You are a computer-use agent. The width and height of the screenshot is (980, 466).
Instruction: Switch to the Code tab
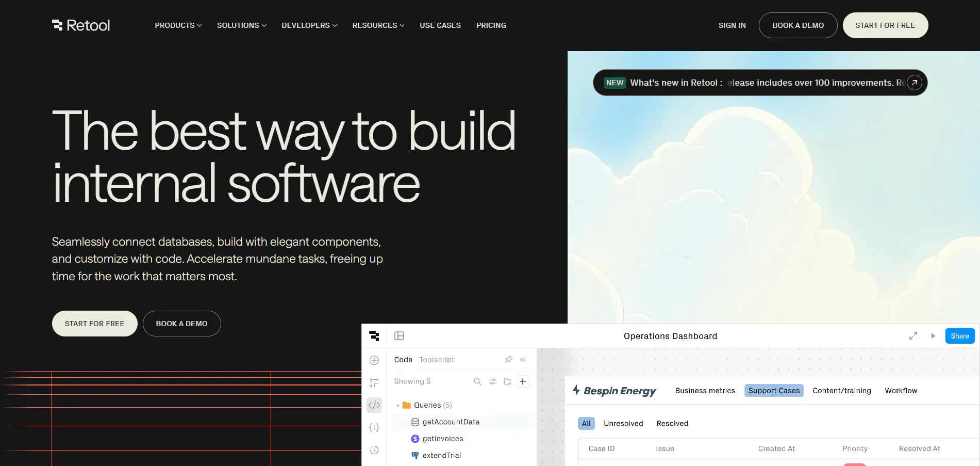tap(403, 360)
